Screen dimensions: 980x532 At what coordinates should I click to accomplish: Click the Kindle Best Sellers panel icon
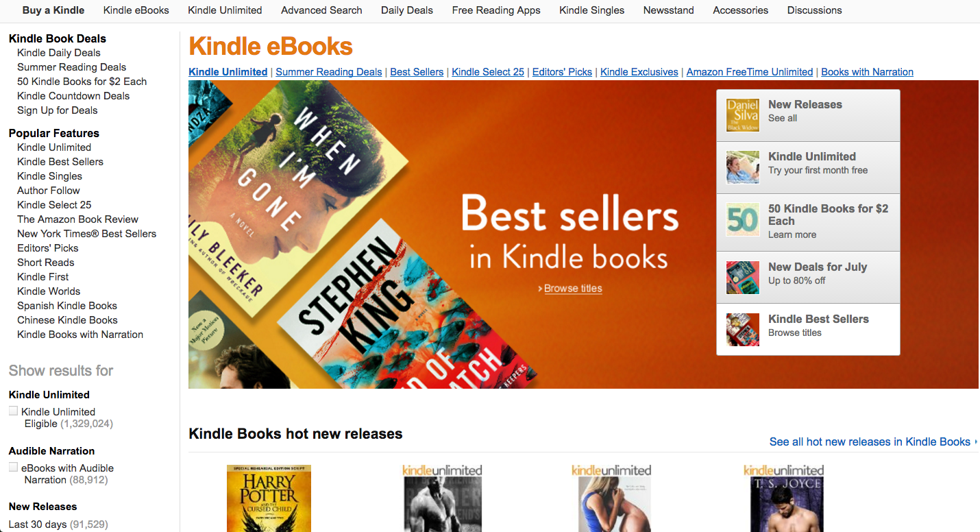743,330
